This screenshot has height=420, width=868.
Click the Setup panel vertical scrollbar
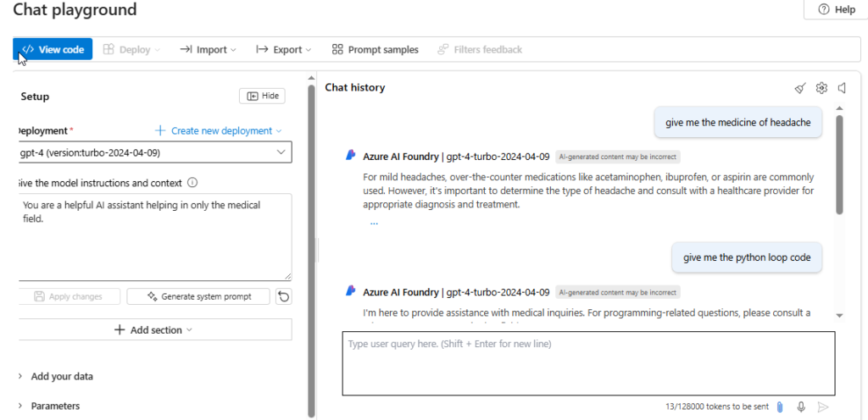coord(311,251)
